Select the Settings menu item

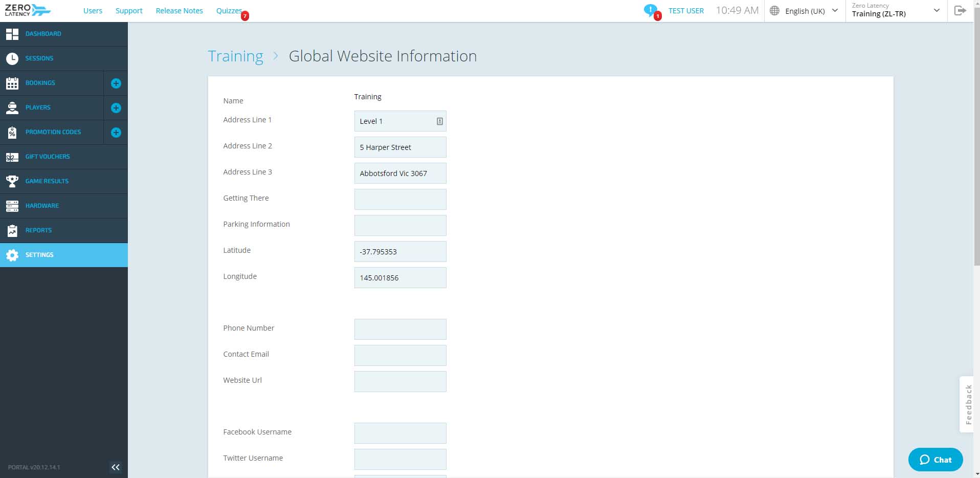click(x=64, y=255)
